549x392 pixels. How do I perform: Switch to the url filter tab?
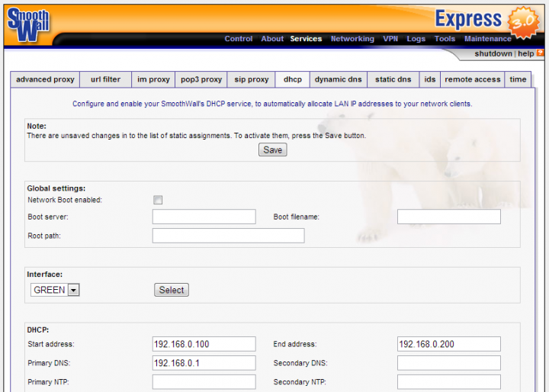(x=105, y=79)
